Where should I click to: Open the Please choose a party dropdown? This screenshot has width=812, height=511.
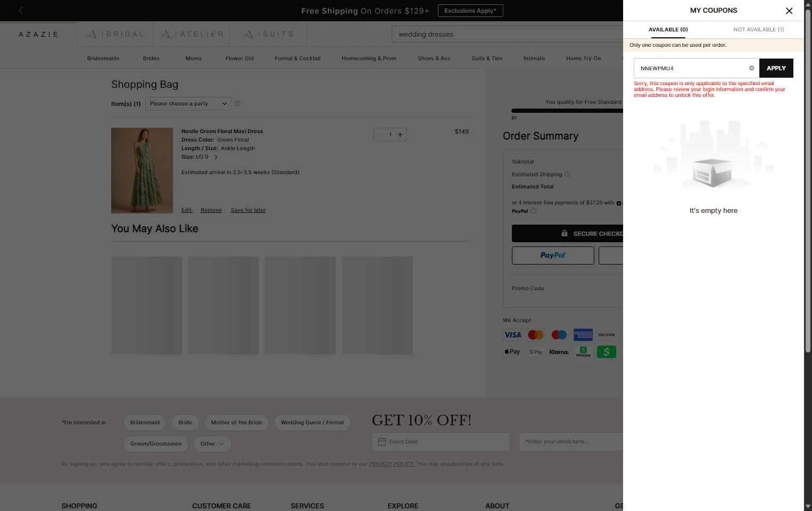click(188, 104)
